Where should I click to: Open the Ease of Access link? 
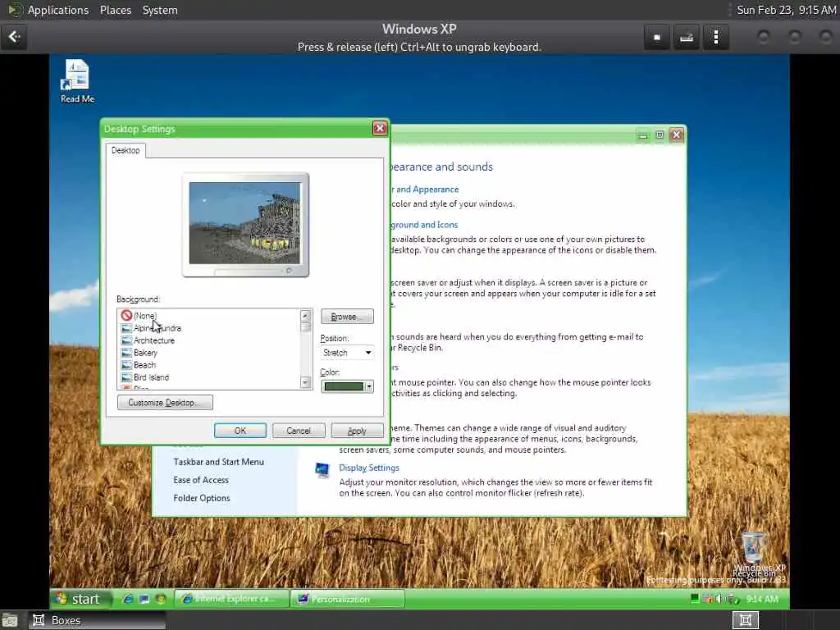[201, 480]
